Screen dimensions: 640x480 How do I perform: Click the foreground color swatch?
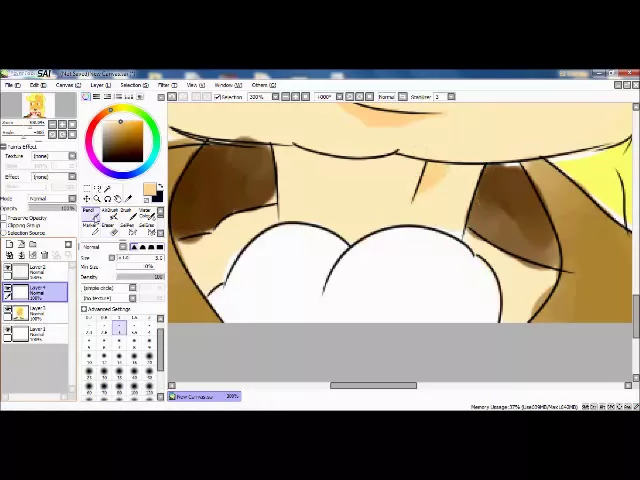point(149,189)
